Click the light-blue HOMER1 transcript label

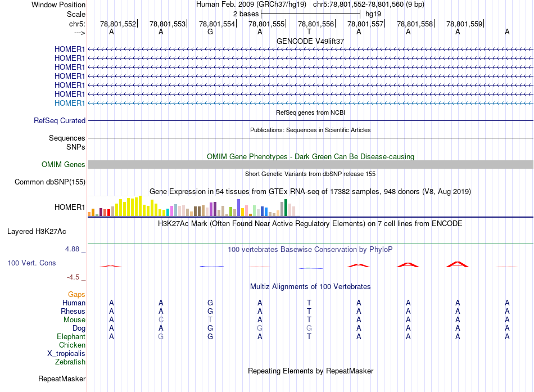point(70,103)
